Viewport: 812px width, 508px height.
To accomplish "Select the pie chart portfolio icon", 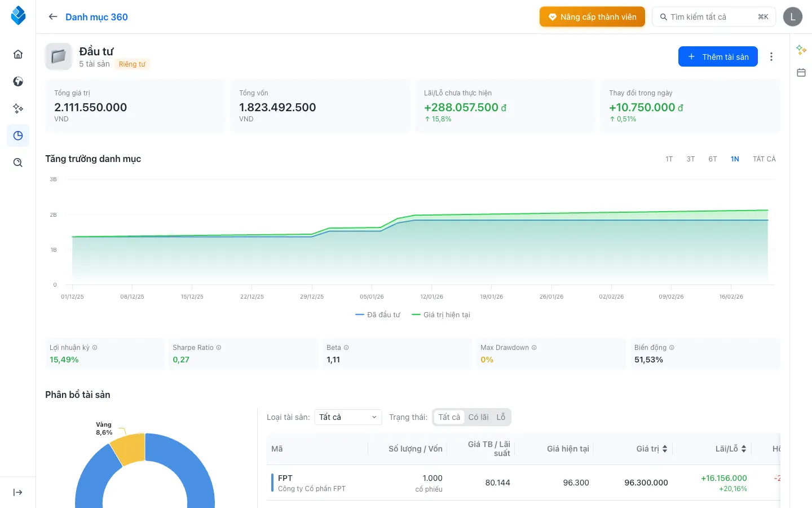I will click(x=17, y=135).
